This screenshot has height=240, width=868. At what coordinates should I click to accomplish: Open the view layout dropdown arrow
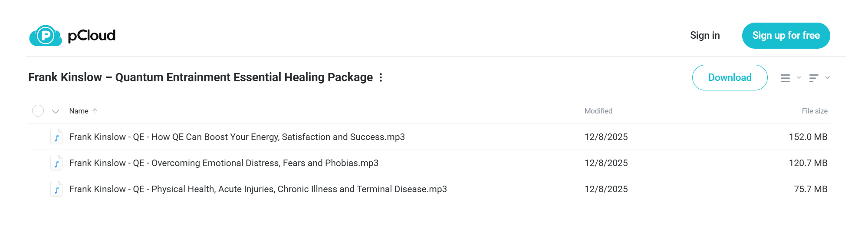click(799, 77)
